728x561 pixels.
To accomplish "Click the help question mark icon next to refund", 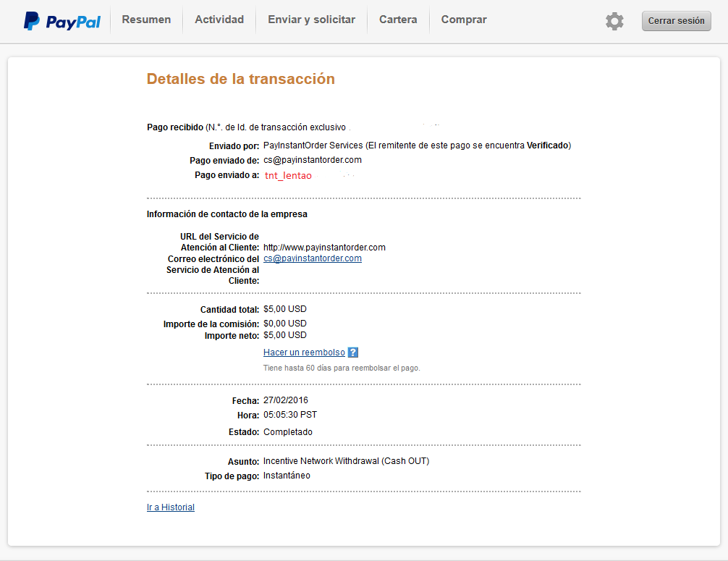I will (x=353, y=353).
